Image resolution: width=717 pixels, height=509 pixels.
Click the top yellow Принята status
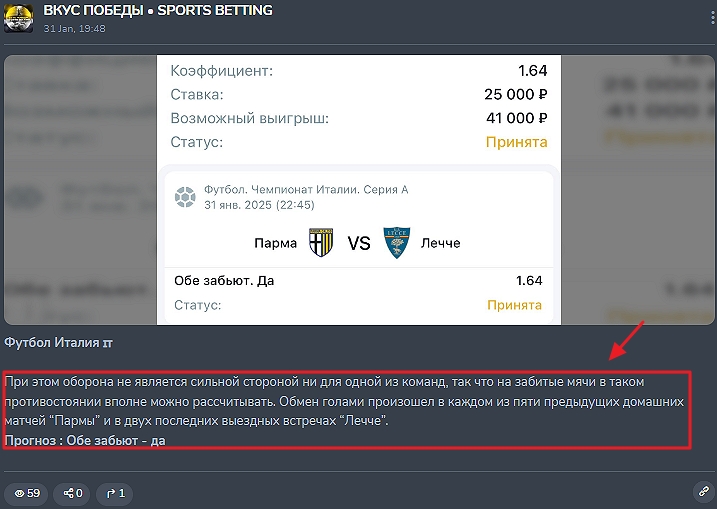516,142
